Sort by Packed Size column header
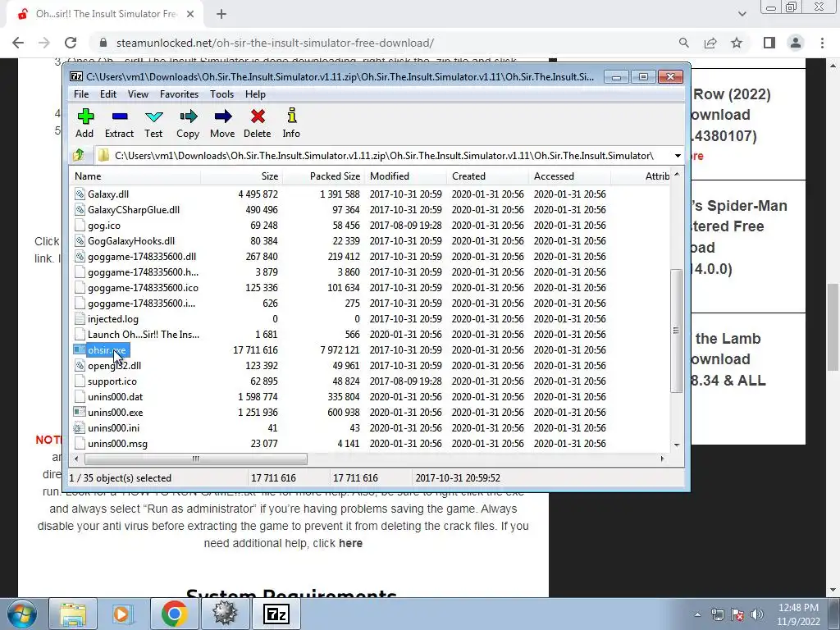This screenshot has width=840, height=630. click(x=323, y=176)
